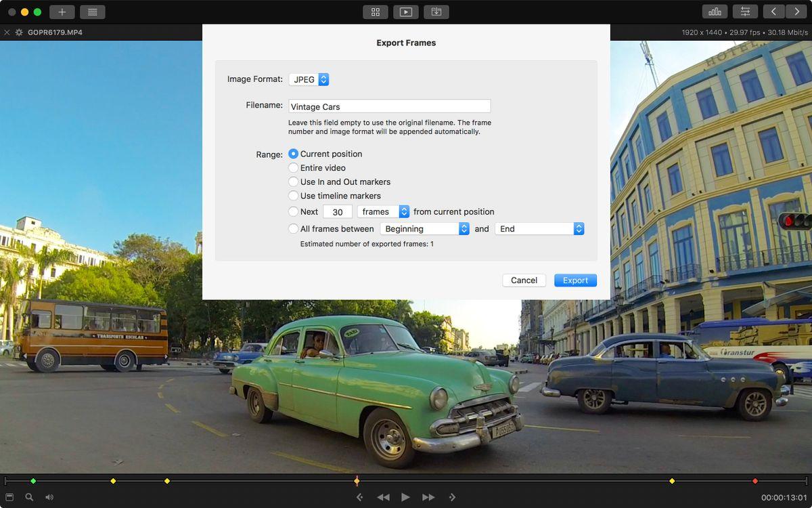Screen dimensions: 812x508
Task: Open the gear settings next to filename
Action: [x=19, y=33]
